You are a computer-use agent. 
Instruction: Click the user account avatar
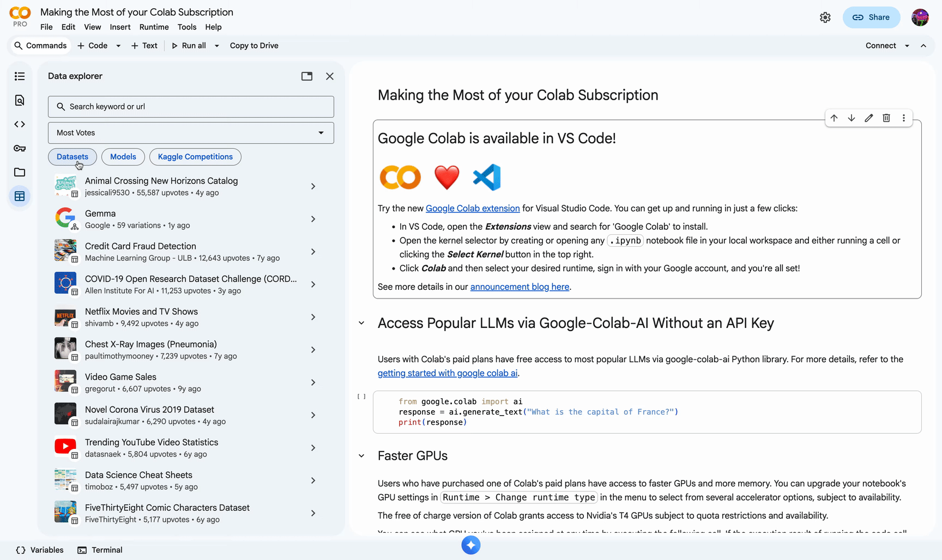pyautogui.click(x=920, y=17)
